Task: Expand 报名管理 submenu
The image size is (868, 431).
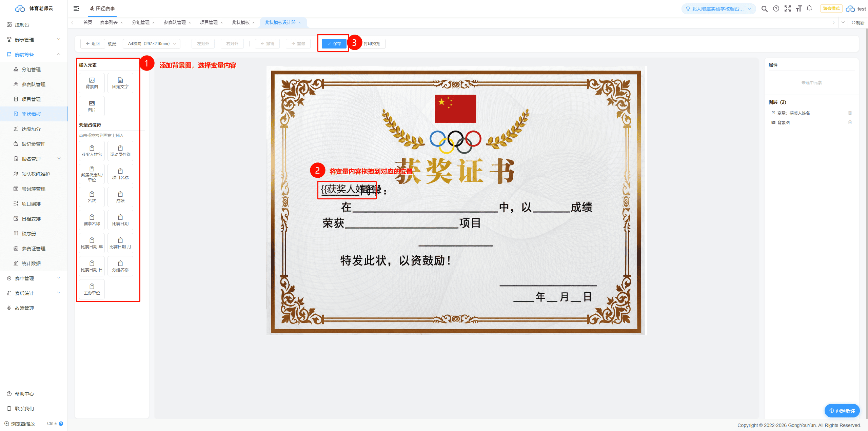Action: (34, 159)
